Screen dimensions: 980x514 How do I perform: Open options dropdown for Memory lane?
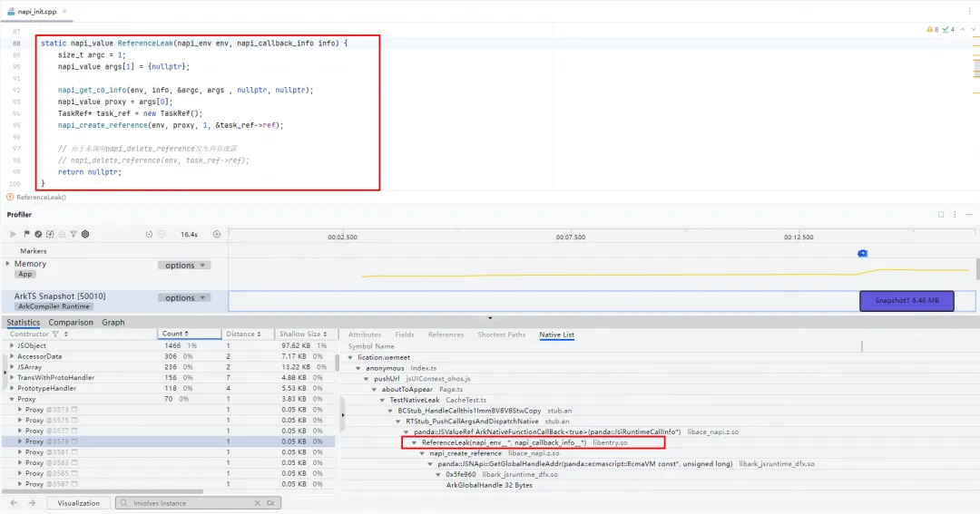click(184, 266)
